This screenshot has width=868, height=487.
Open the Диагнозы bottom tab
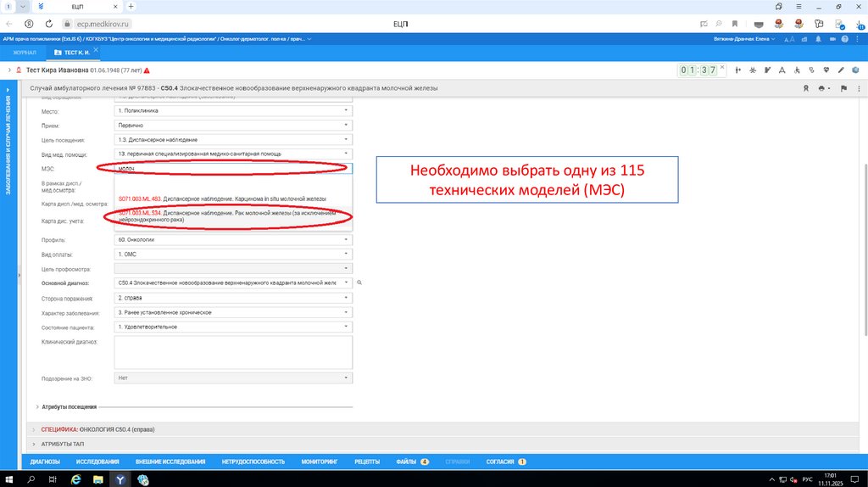pos(45,462)
